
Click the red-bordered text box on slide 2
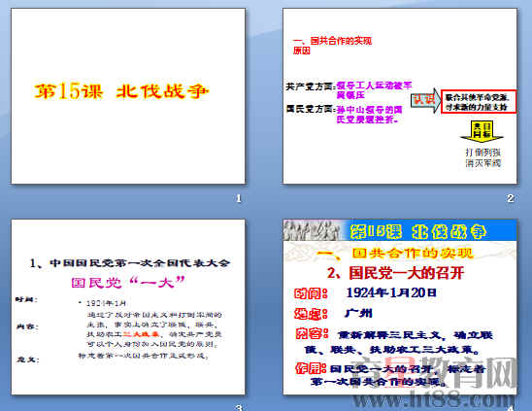pyautogui.click(x=479, y=102)
